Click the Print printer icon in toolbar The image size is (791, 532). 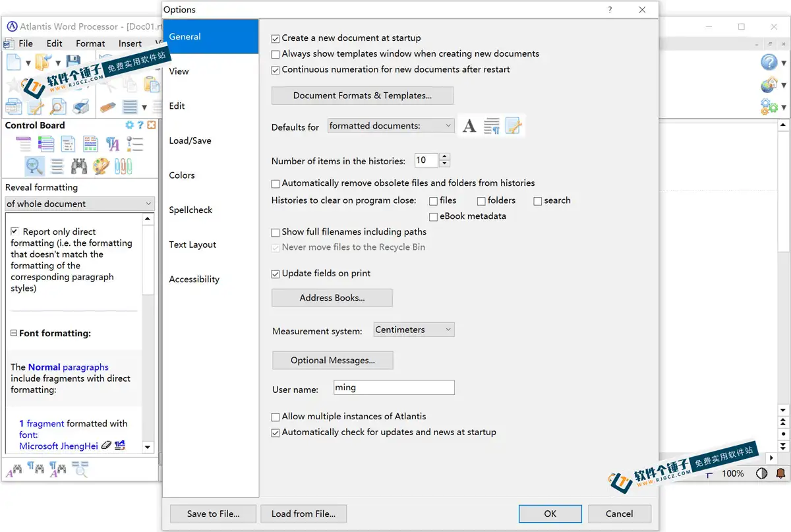81,106
